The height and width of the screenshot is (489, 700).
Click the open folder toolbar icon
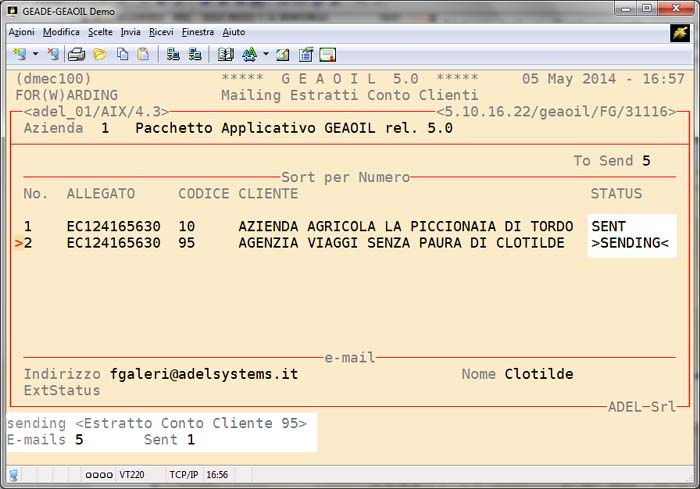99,54
